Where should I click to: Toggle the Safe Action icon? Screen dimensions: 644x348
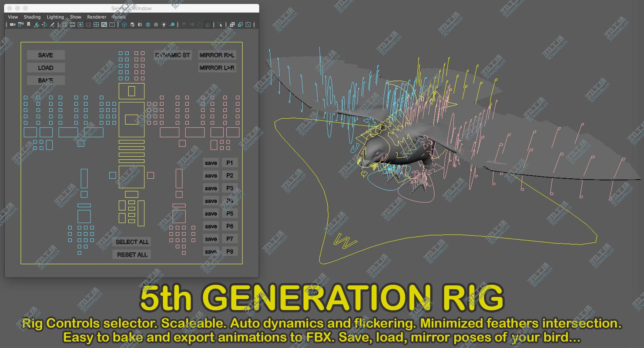pos(104,25)
